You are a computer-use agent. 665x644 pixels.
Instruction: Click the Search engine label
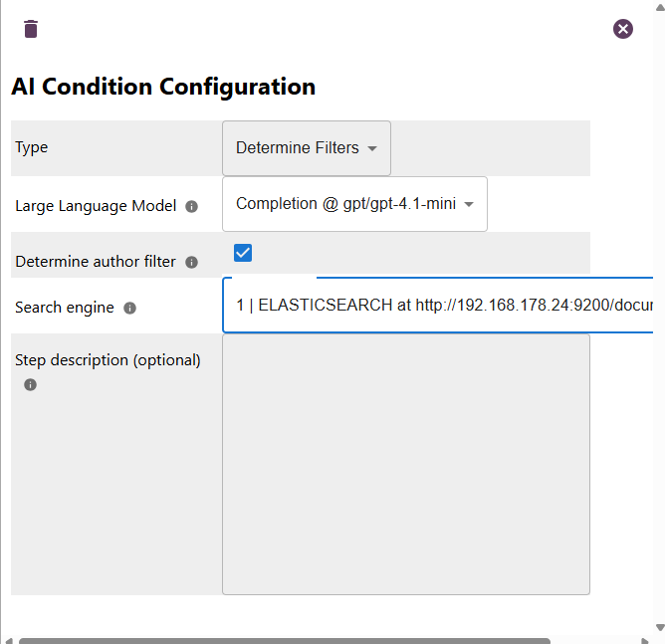click(x=65, y=308)
